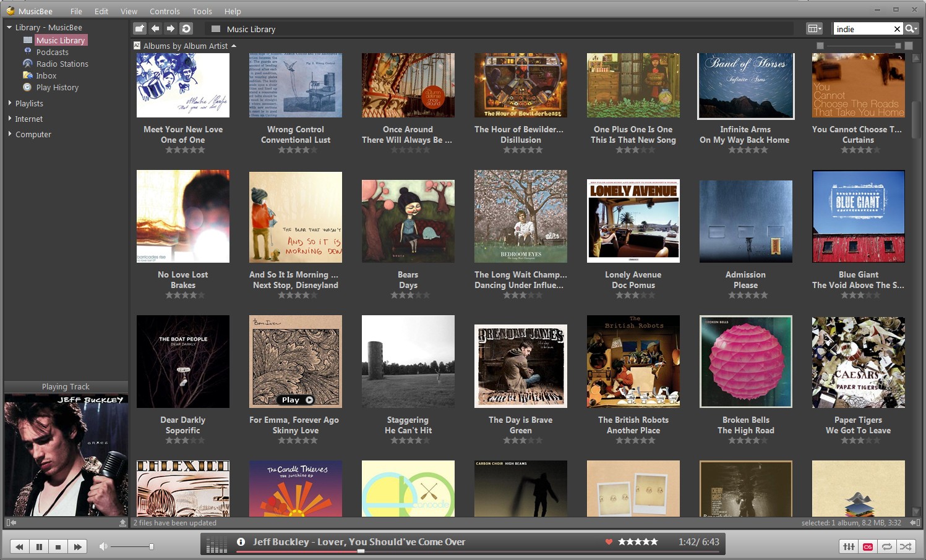The image size is (926, 560).
Task: Open the layout view dropdown
Action: click(x=815, y=28)
